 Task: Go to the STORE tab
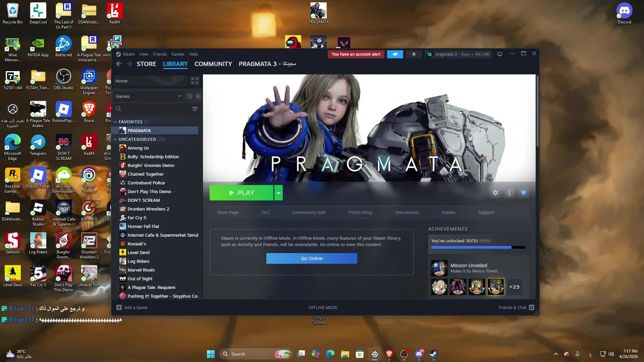146,64
